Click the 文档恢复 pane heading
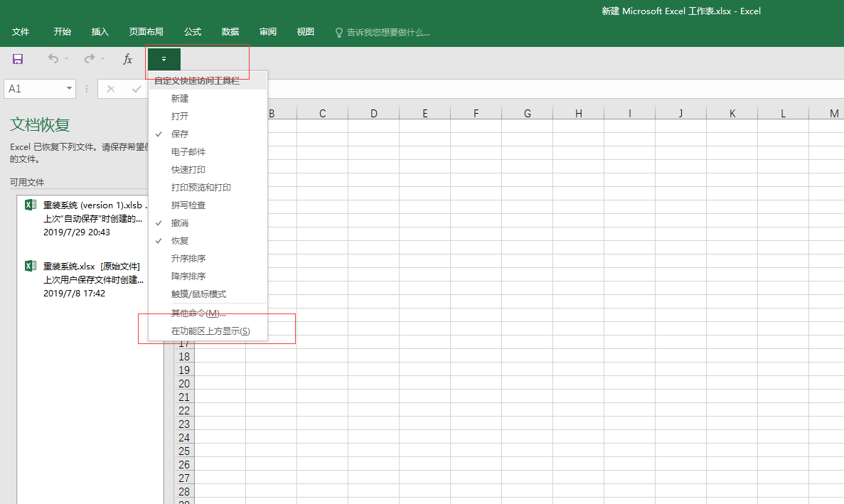The width and height of the screenshot is (844, 504). (x=40, y=124)
